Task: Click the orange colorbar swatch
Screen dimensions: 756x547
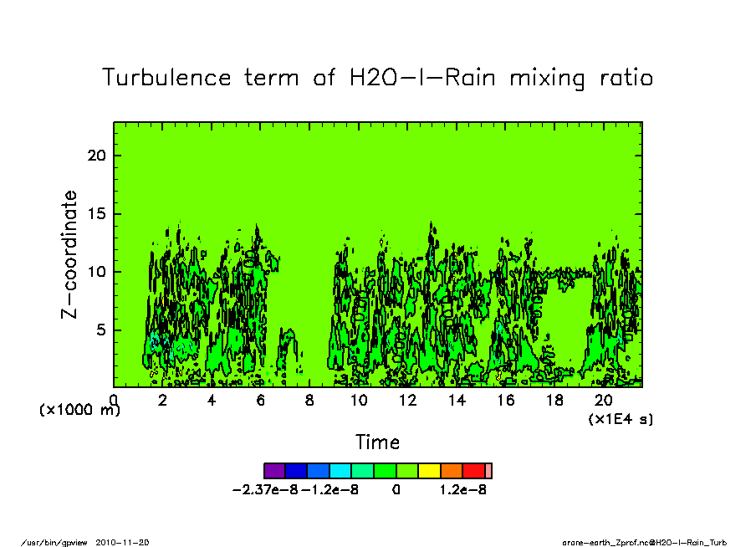Action: coord(452,471)
